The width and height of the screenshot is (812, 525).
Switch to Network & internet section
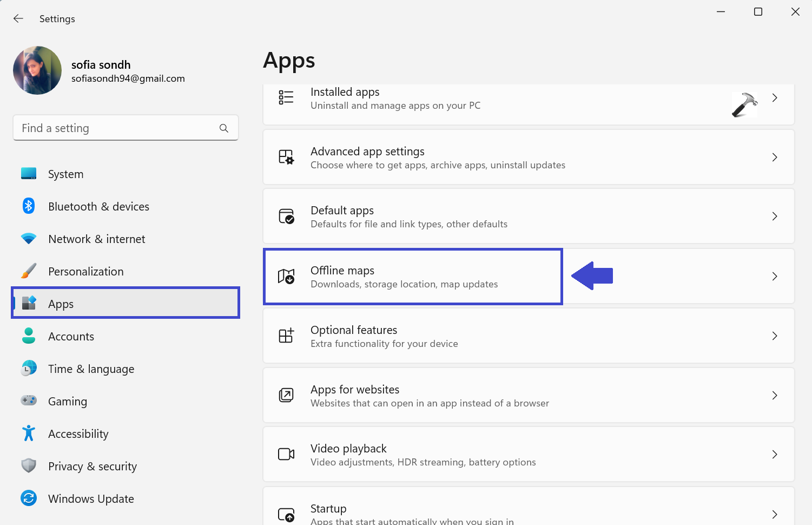pos(96,239)
